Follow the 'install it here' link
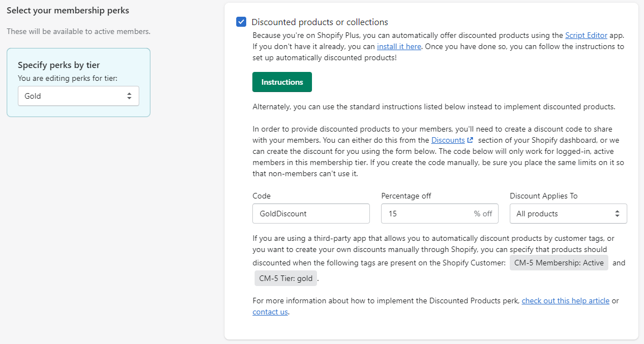Viewport: 644px width, 344px height. point(399,47)
